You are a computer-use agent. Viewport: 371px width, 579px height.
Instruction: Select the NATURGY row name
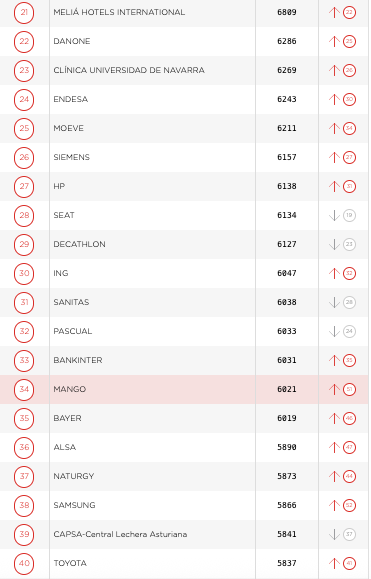[x=74, y=476]
